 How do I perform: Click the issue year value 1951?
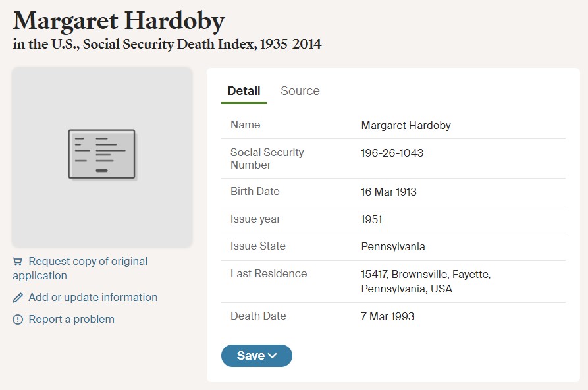[x=371, y=219]
